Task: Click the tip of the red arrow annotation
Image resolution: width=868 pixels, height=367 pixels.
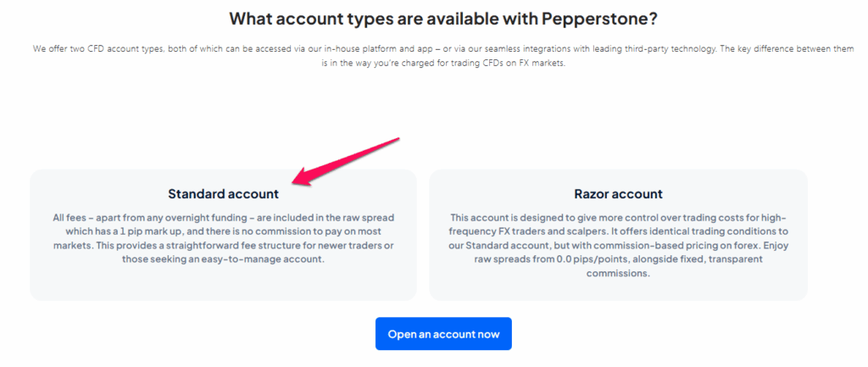Action: click(x=294, y=183)
